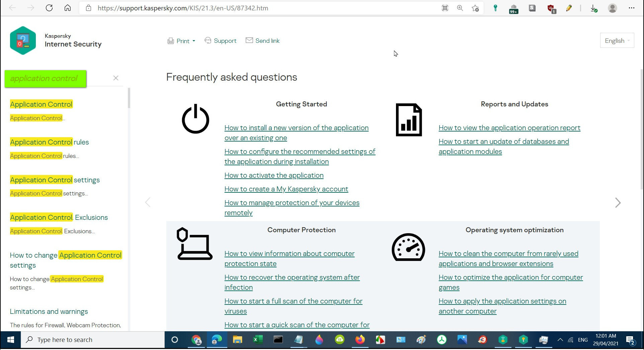
Task: Open the Windows Start menu
Action: coord(10,340)
